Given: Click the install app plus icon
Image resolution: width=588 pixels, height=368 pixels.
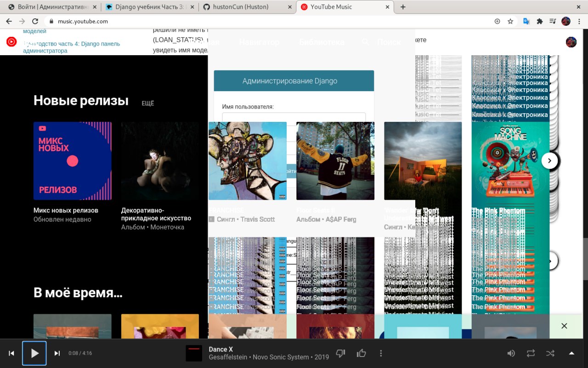Looking at the screenshot, I should 497,21.
